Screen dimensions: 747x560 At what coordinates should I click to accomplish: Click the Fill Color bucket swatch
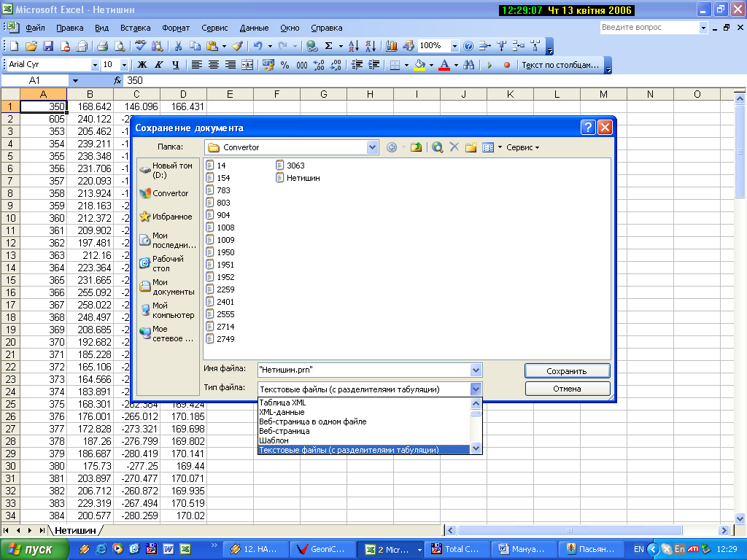click(419, 65)
